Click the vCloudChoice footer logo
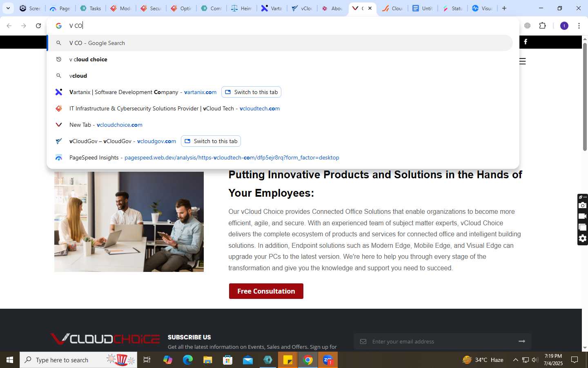 click(x=105, y=339)
